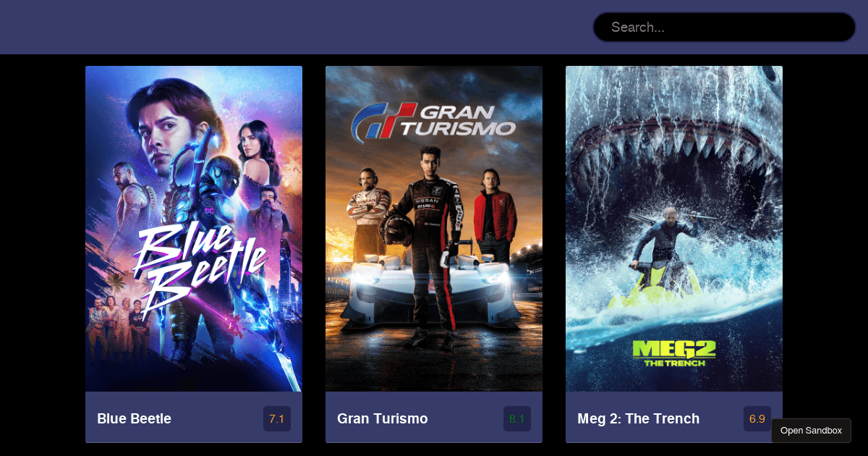
Task: Open the Blue Beetle movie poster
Action: click(194, 229)
